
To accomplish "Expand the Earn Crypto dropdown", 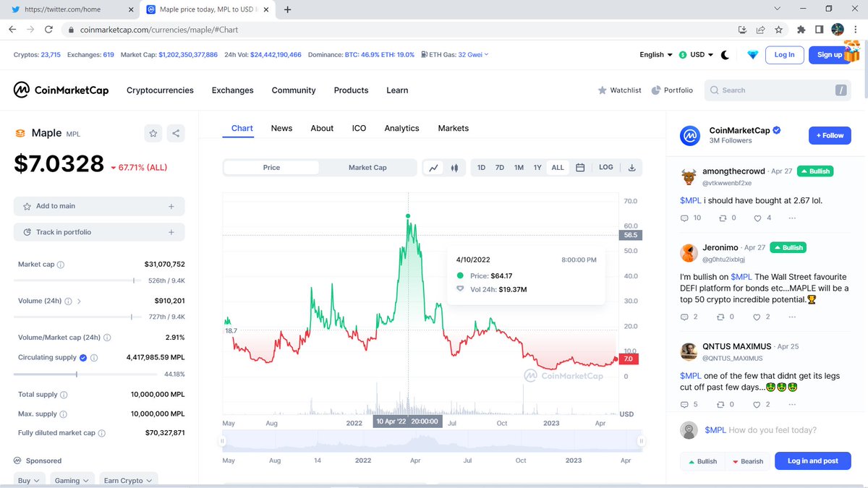I will coord(128,481).
